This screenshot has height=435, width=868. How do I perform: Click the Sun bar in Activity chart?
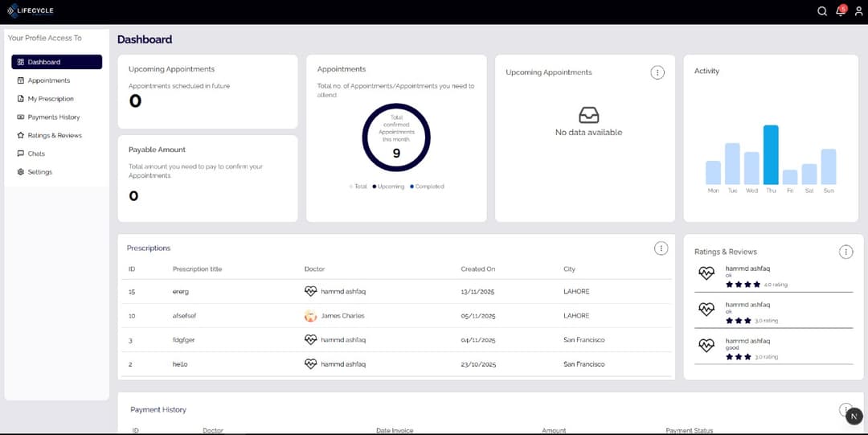(829, 166)
